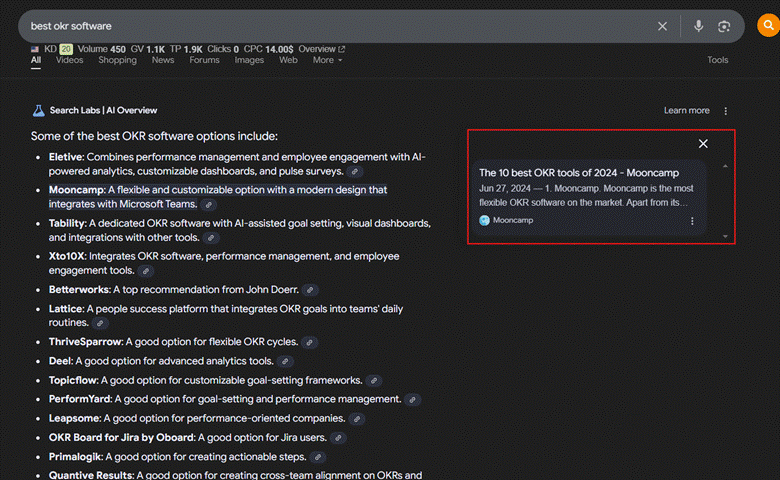Click the US flag icon in the SEO toolbar
Screen dimensions: 780x480
tap(35, 49)
